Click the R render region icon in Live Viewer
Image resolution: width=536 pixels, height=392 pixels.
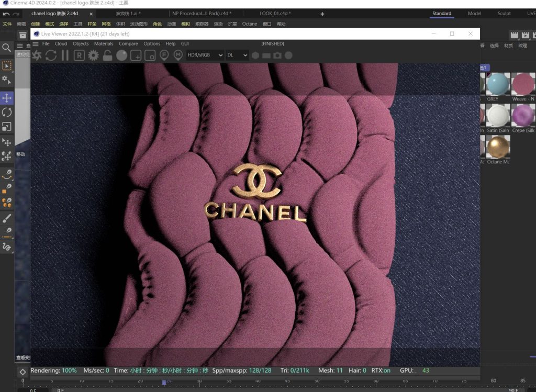[79, 55]
